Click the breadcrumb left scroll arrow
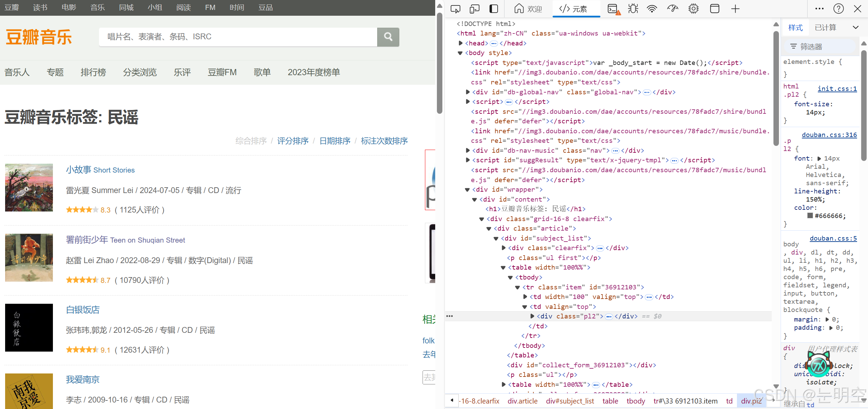The height and width of the screenshot is (409, 868). click(452, 400)
